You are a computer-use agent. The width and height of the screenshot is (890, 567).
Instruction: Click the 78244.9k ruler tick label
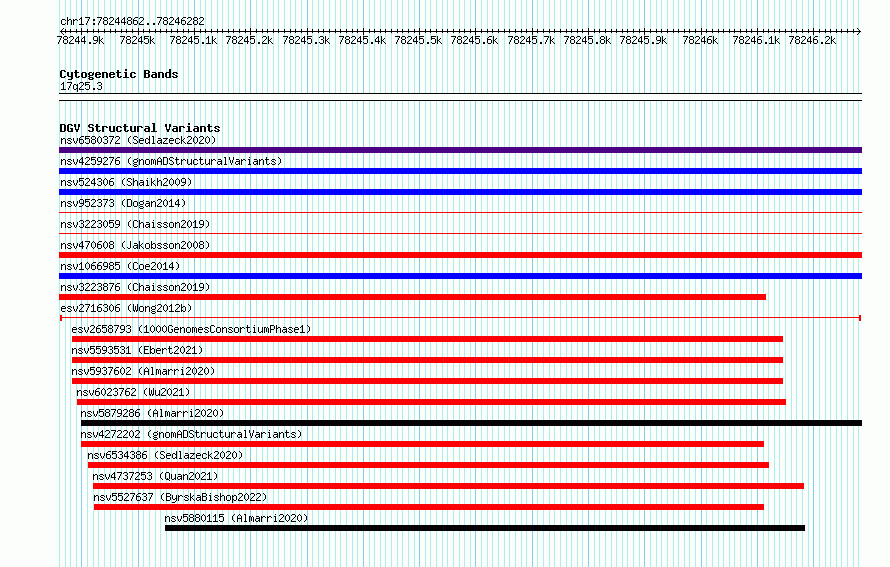[81, 40]
